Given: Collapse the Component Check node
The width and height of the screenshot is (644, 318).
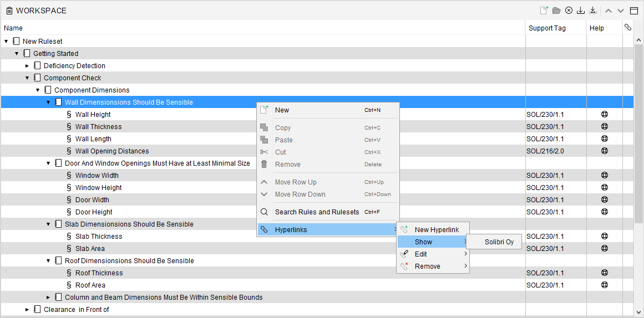Looking at the screenshot, I should click(x=27, y=78).
